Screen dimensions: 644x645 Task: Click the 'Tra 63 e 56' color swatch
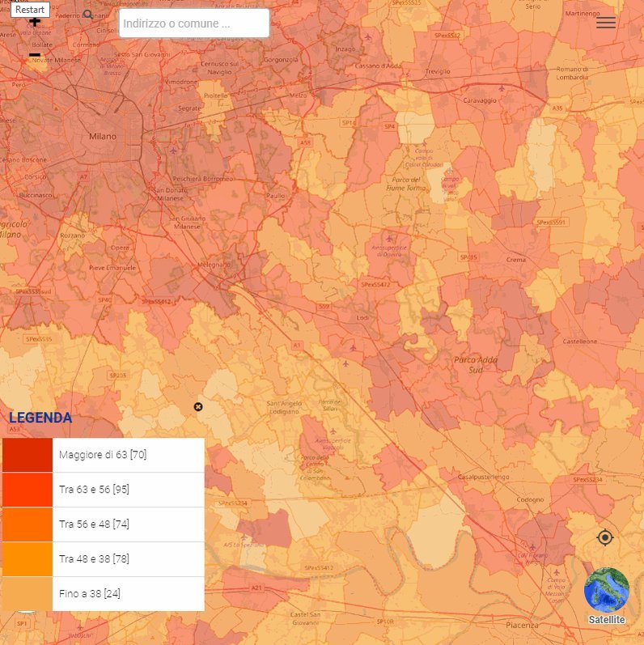point(27,490)
